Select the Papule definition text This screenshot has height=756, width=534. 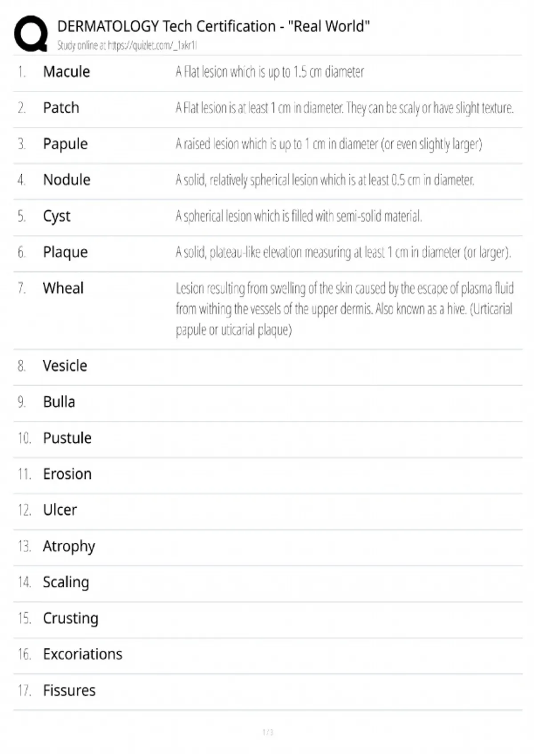coord(328,144)
